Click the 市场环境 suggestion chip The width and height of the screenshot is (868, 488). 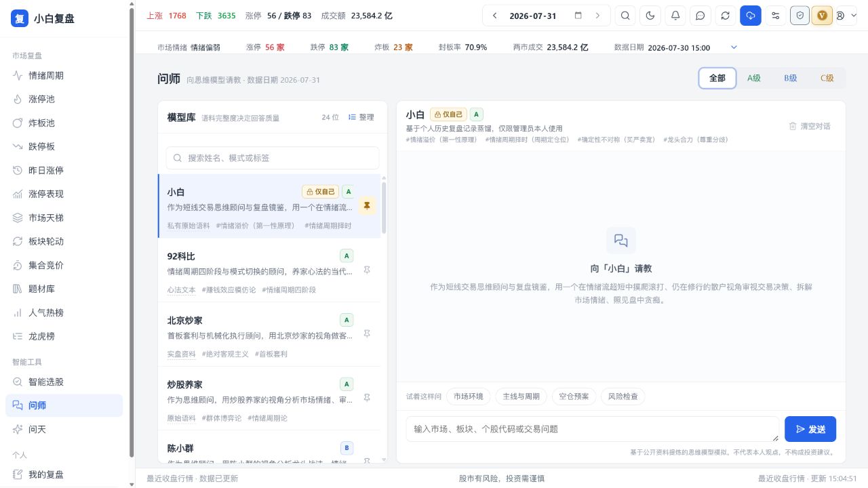point(469,396)
